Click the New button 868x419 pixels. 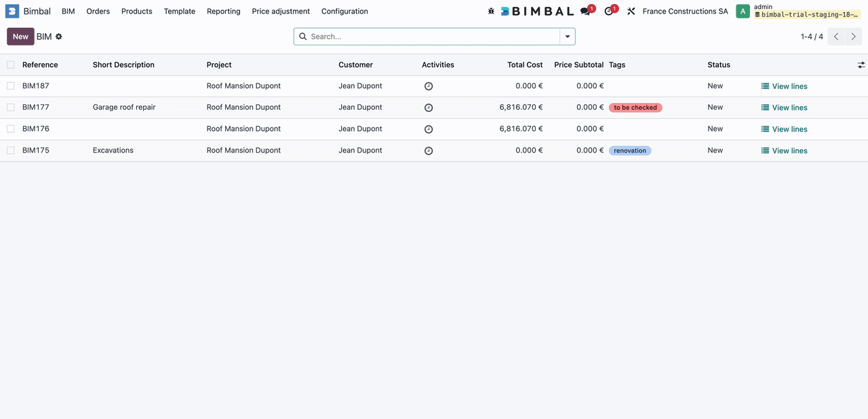pyautogui.click(x=20, y=37)
